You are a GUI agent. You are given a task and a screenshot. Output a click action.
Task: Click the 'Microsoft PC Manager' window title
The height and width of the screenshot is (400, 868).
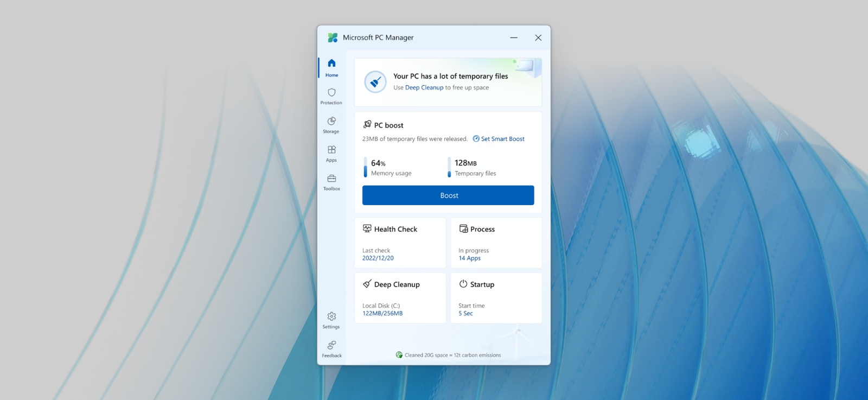(378, 37)
